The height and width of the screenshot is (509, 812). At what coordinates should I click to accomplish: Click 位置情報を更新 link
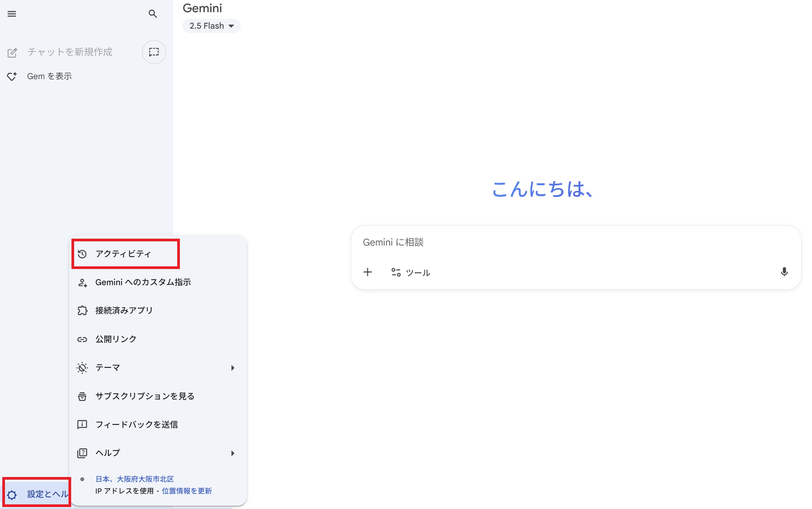[x=187, y=491]
